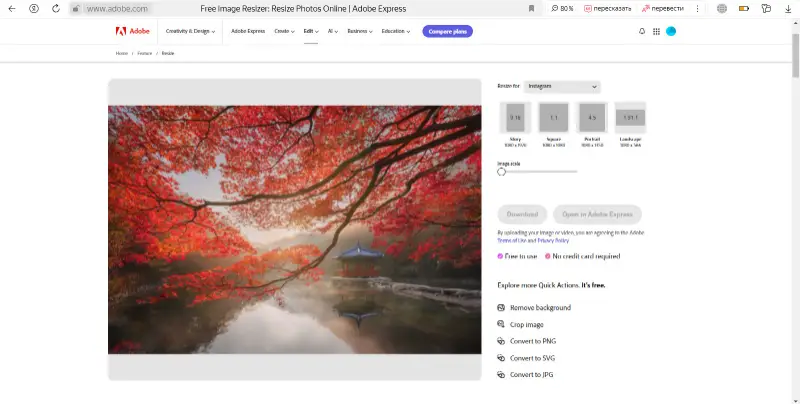Viewport: 800px width, 404px height.
Task: Open the Adobe Express nav link
Action: (x=248, y=31)
